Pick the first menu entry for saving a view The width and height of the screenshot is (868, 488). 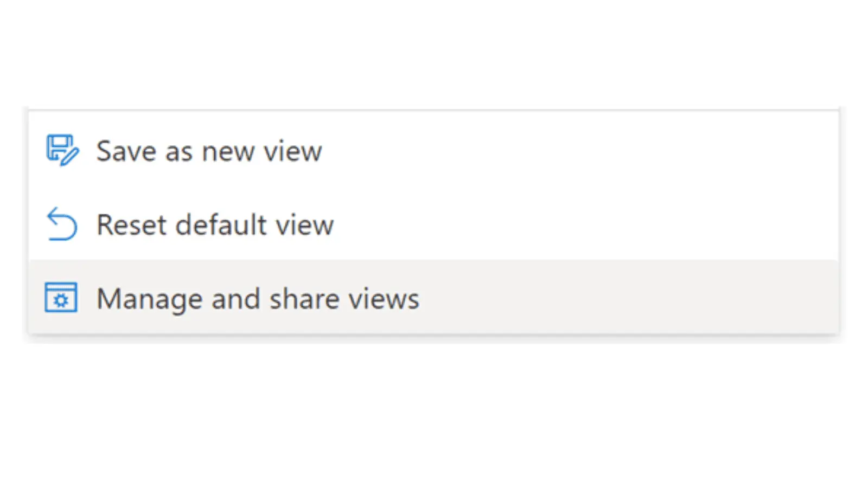[x=433, y=150]
